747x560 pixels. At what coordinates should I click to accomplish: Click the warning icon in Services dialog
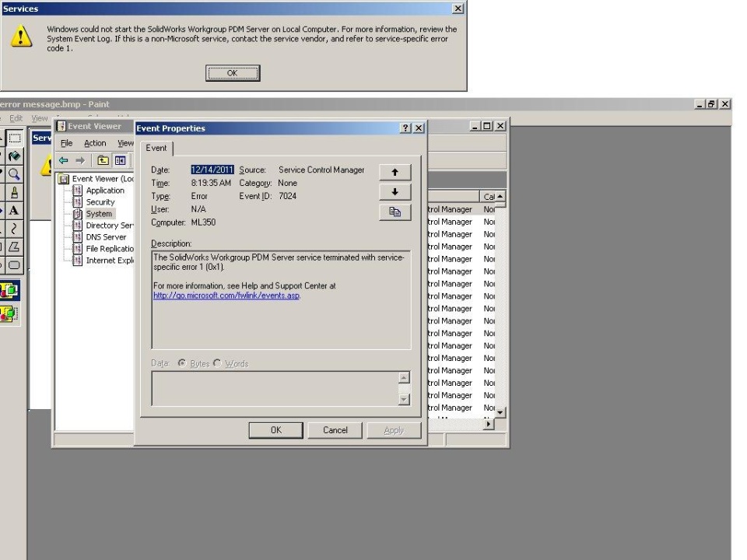[22, 37]
